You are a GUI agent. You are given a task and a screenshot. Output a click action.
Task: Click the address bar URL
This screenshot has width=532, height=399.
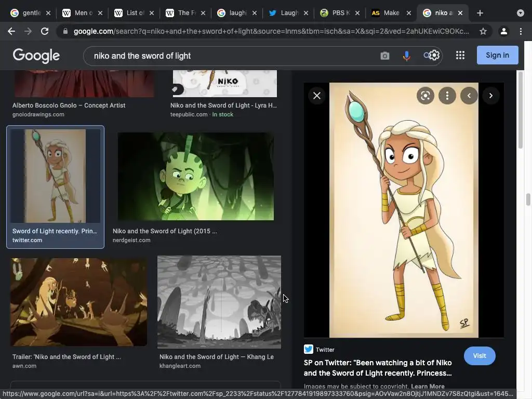[x=271, y=31]
